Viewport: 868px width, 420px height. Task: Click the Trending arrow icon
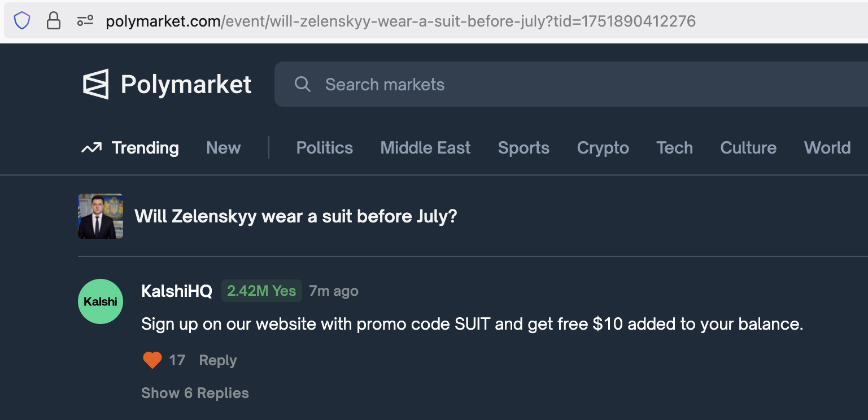(91, 148)
